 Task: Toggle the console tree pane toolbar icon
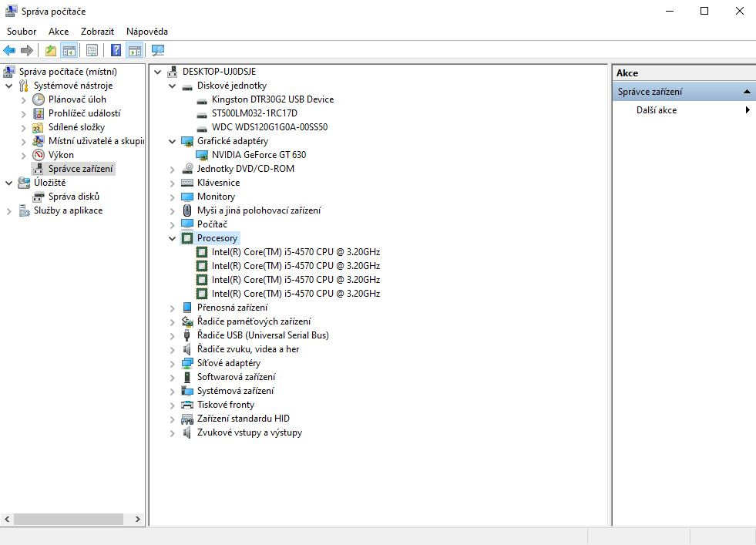pyautogui.click(x=69, y=50)
